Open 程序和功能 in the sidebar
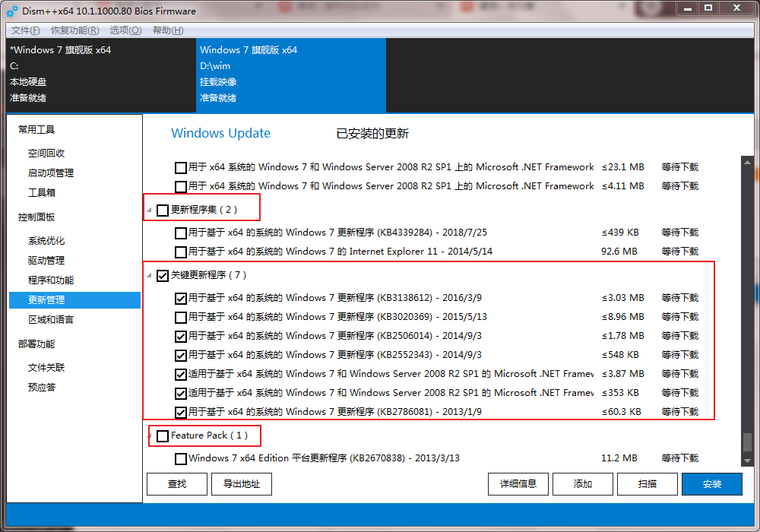The height and width of the screenshot is (532, 760). pos(50,280)
